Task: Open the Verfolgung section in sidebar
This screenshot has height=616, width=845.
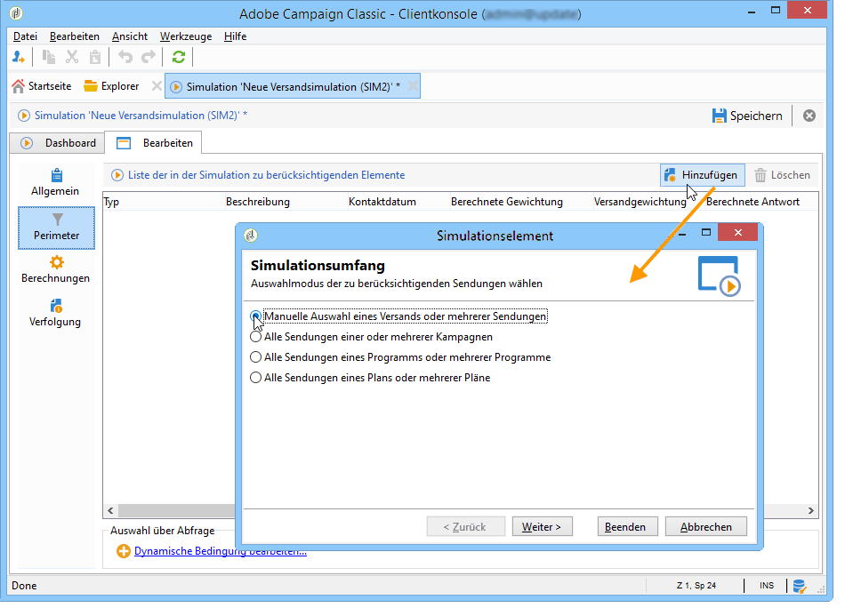Action: [55, 313]
